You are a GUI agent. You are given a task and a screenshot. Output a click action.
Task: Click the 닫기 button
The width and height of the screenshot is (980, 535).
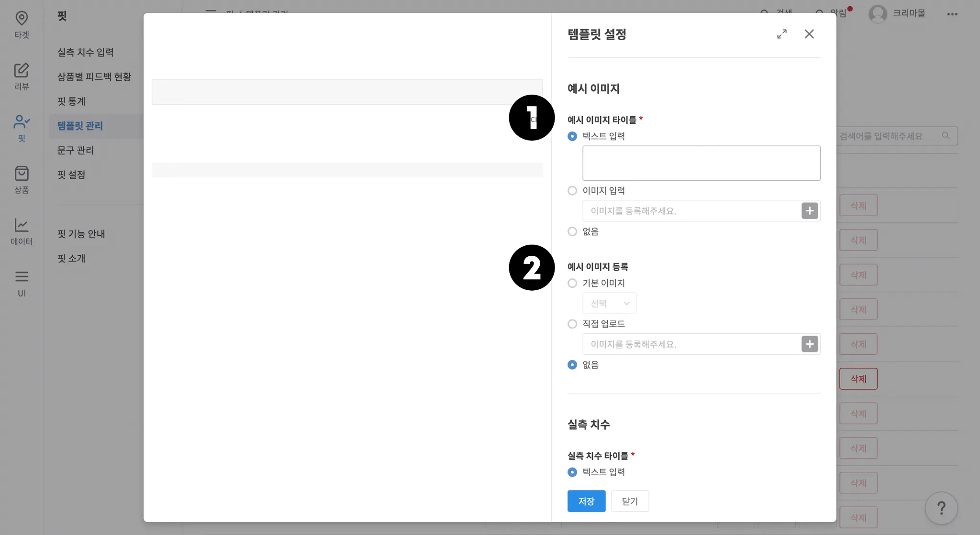[x=630, y=501]
